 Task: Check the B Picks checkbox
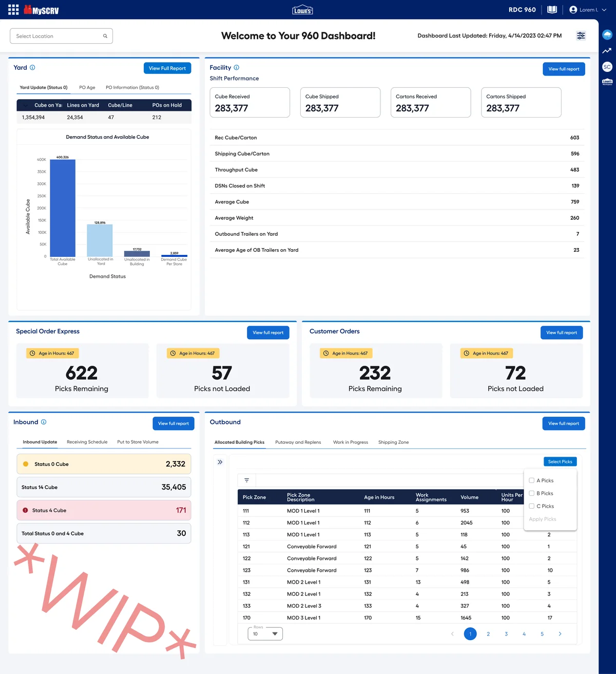pyautogui.click(x=532, y=493)
